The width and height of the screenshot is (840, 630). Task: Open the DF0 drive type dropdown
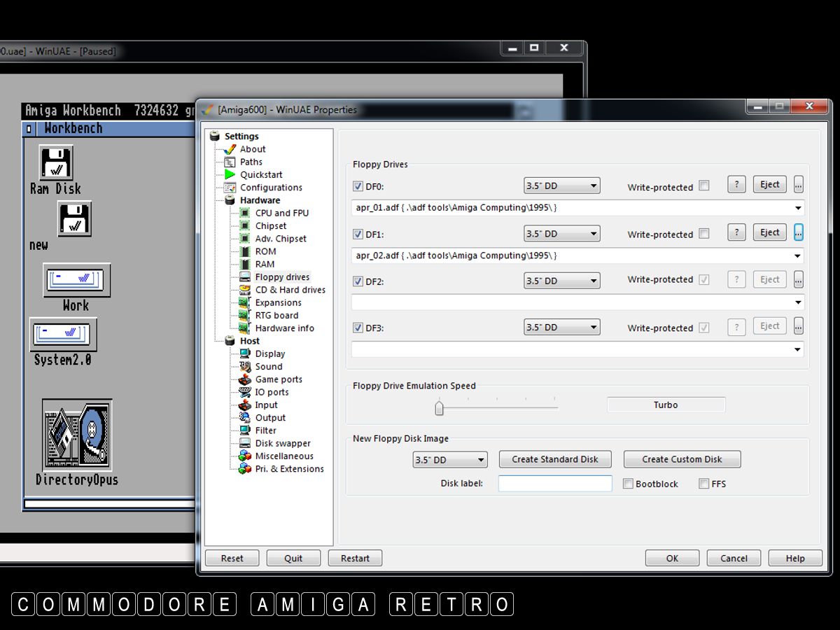pyautogui.click(x=561, y=185)
